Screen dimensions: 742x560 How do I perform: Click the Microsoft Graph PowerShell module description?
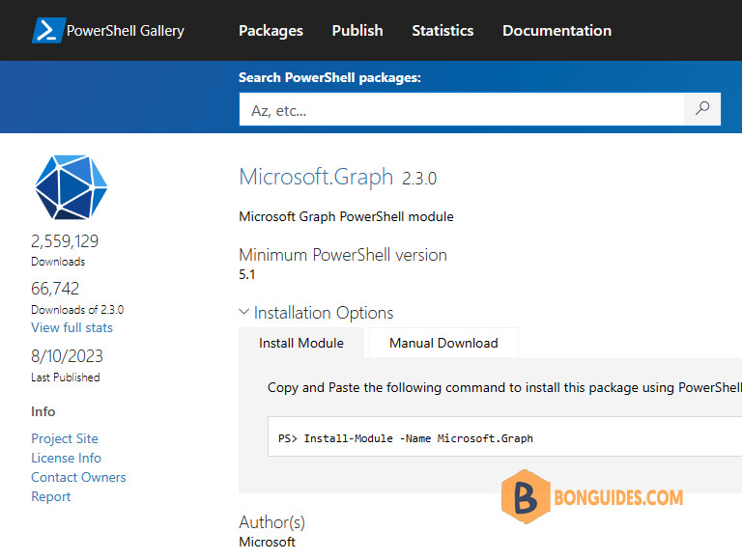346,216
